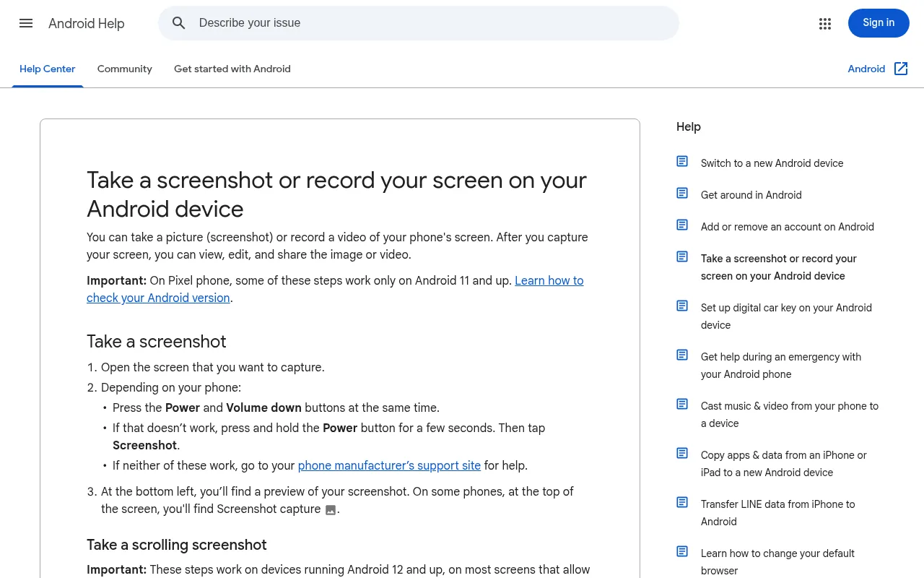
Task: Click the article icon beside Set up digital car key
Action: coord(682,306)
